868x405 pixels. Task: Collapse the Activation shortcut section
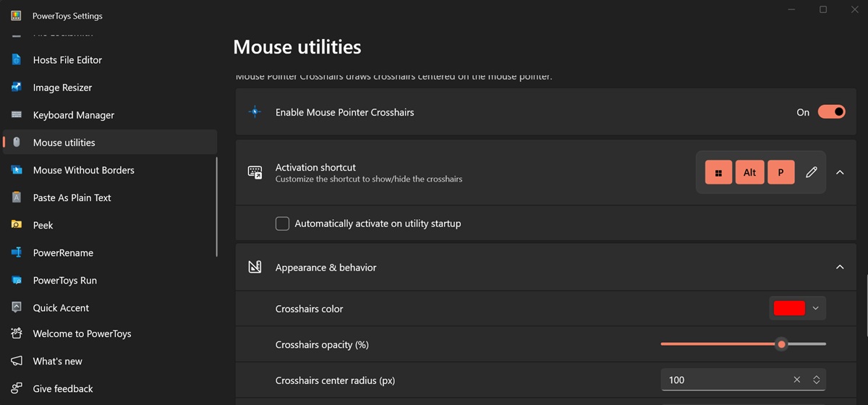(840, 172)
